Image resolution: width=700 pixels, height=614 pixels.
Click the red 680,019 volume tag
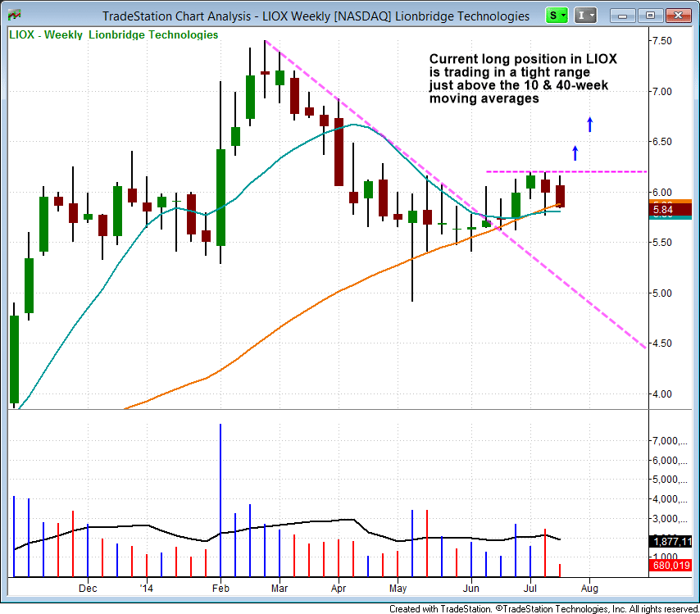(x=670, y=566)
